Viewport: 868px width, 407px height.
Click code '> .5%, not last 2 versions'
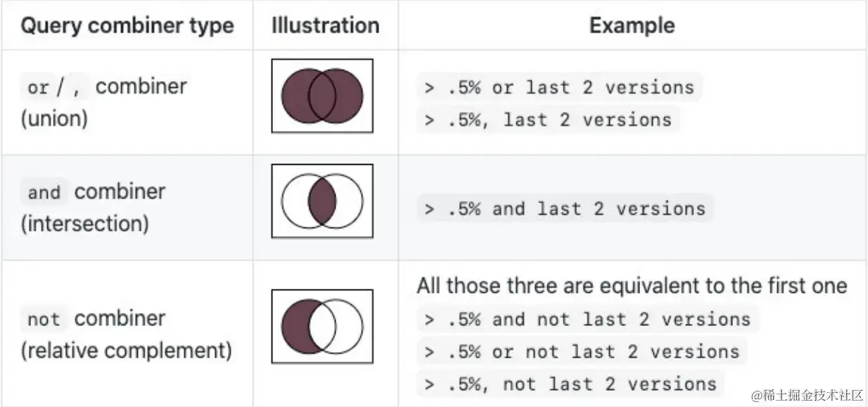[x=570, y=384]
